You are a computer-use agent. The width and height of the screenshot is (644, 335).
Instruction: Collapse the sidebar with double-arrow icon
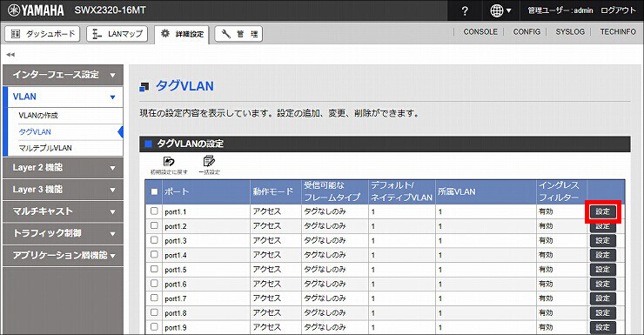[10, 54]
